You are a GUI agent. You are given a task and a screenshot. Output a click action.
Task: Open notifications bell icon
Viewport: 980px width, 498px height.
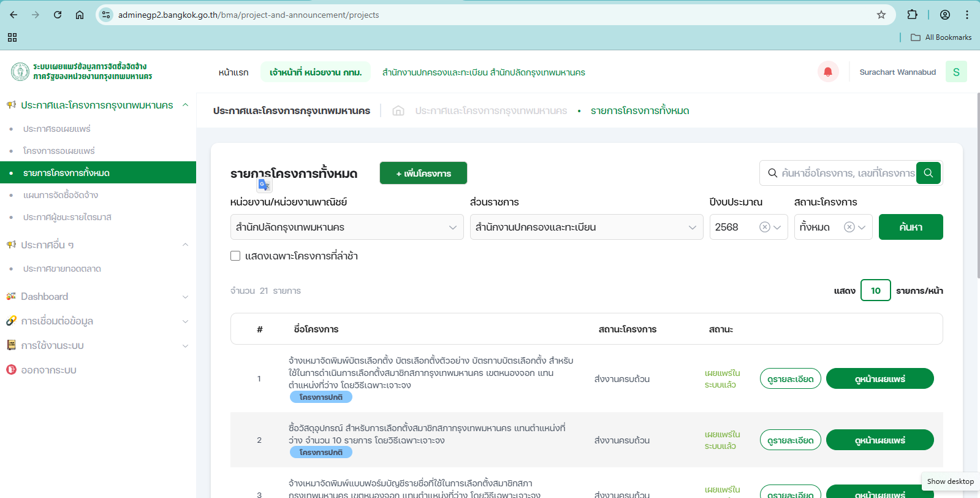828,72
